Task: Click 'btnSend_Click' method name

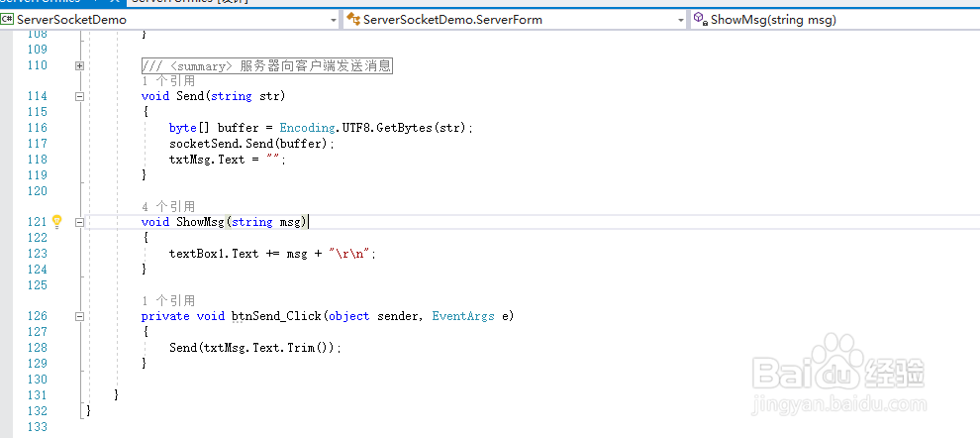Action: coord(277,316)
